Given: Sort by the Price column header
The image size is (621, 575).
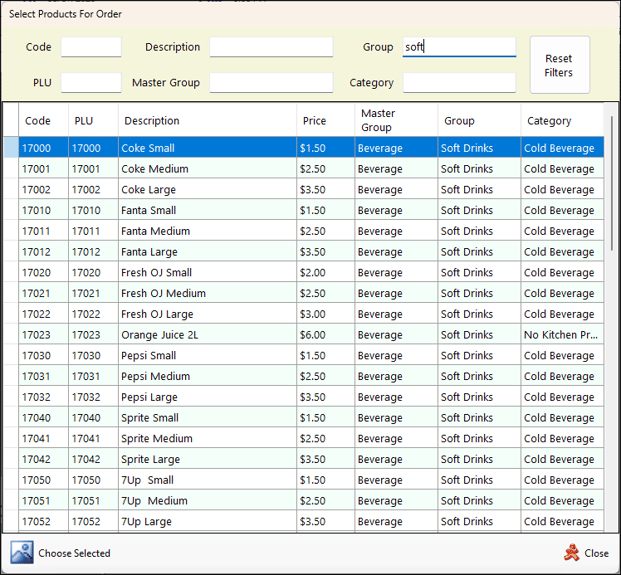Looking at the screenshot, I should click(x=326, y=120).
